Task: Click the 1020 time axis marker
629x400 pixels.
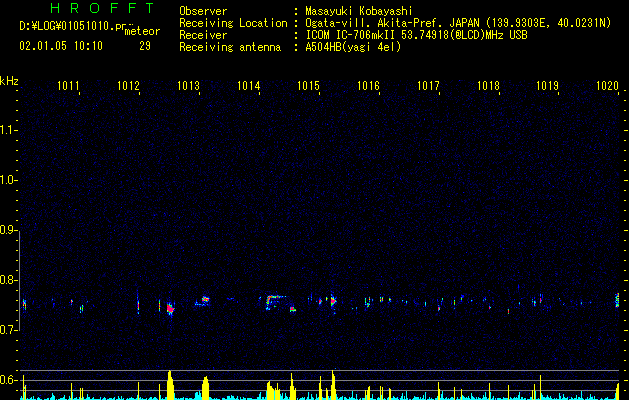Action: pos(608,86)
